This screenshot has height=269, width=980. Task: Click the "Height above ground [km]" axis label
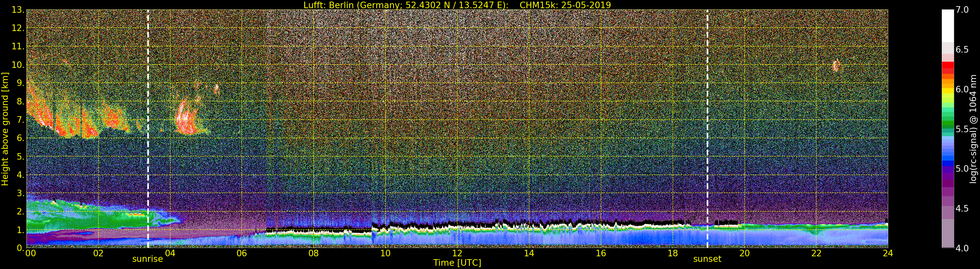pos(5,129)
